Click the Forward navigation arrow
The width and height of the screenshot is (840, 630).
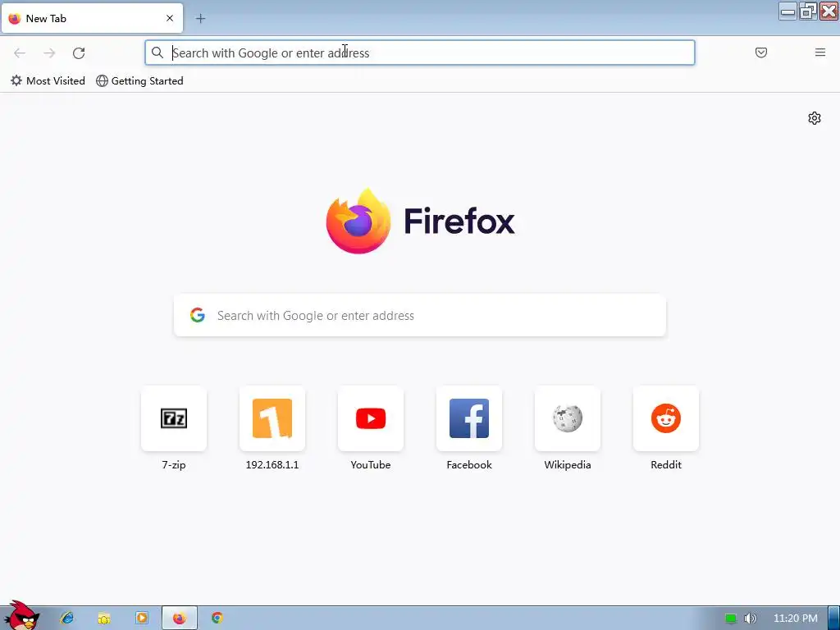tap(49, 53)
